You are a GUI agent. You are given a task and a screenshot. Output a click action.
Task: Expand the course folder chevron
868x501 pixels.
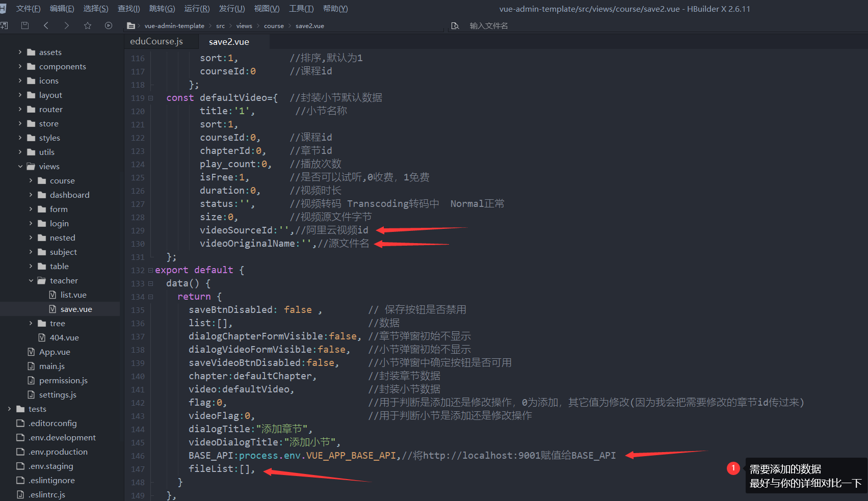31,180
